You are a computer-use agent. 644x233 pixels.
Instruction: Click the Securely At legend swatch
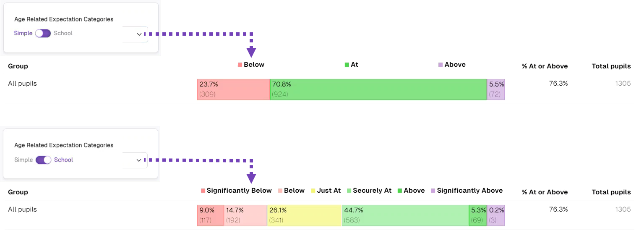click(x=349, y=191)
